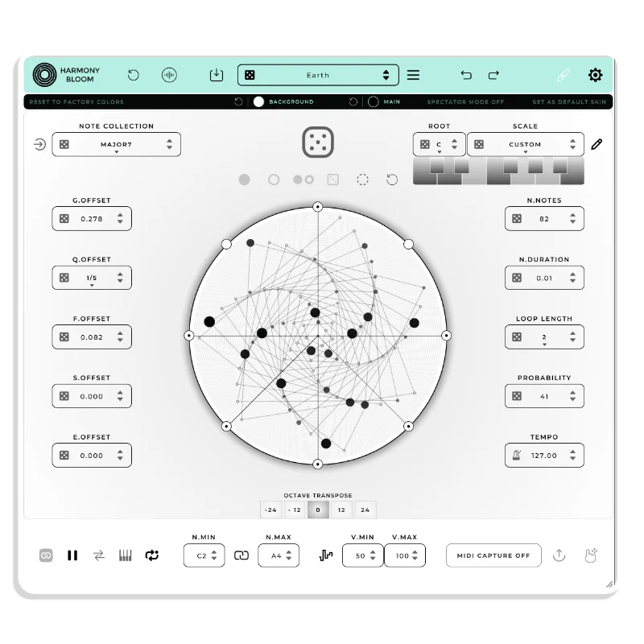Toggle the loop repeat icon
Screen dimensions: 644x644
point(152,555)
